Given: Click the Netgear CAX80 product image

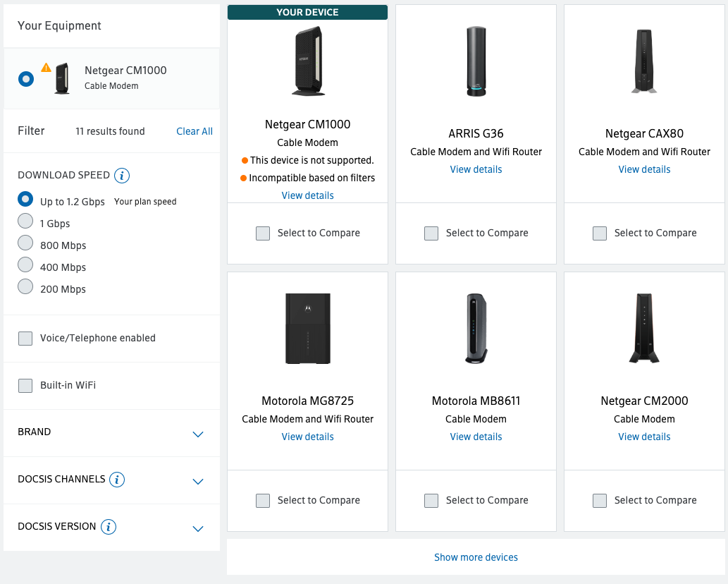Looking at the screenshot, I should (644, 61).
